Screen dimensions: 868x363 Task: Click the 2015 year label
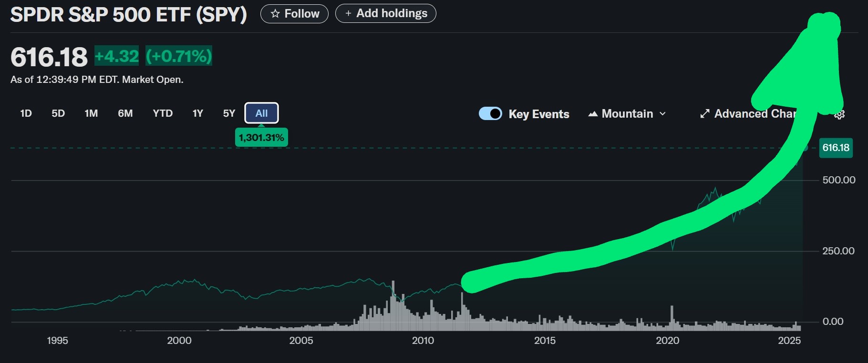point(545,341)
